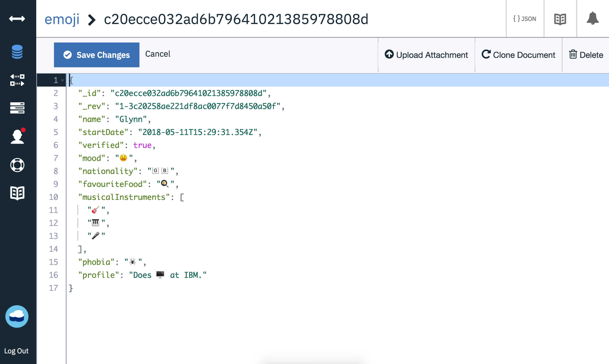Click the "Glynn" name value
This screenshot has width=609, height=364.
click(131, 119)
